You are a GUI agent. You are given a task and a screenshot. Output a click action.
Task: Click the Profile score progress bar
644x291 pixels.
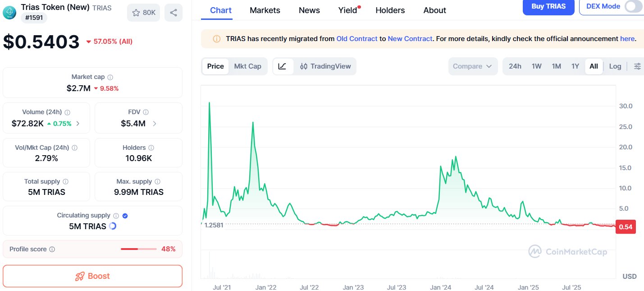click(x=139, y=249)
